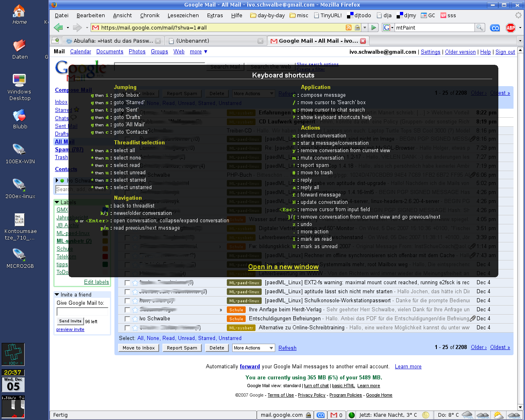The height and width of the screenshot is (420, 525).
Task: Close the Abulafia tab
Action: [158, 41]
